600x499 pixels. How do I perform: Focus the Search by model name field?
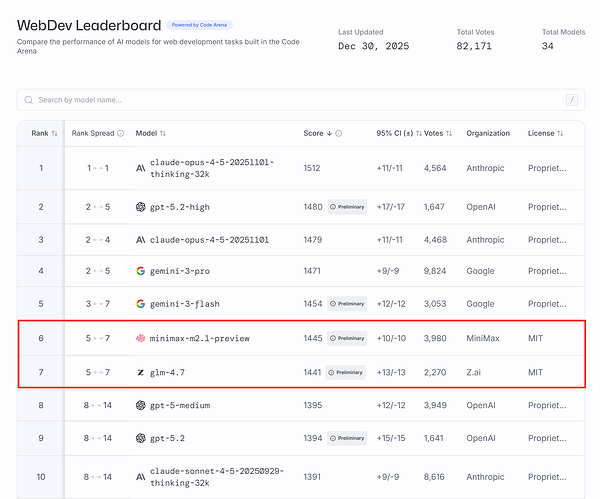[x=301, y=100]
